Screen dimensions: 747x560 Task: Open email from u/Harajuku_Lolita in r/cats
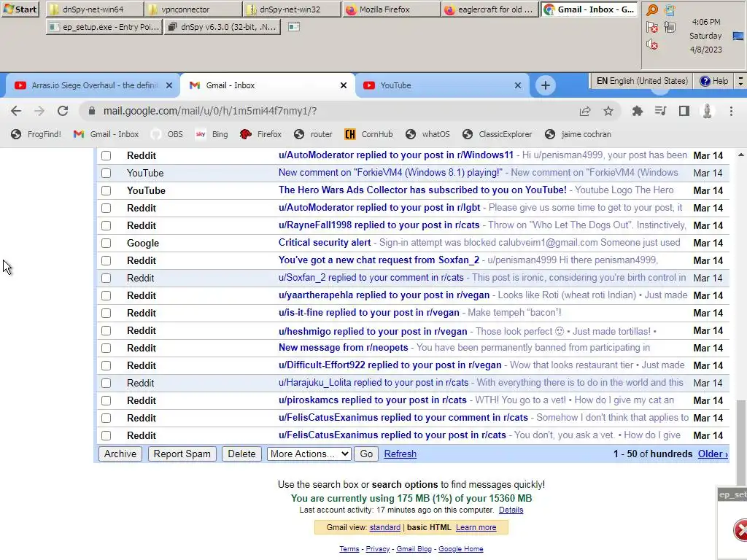point(413,383)
